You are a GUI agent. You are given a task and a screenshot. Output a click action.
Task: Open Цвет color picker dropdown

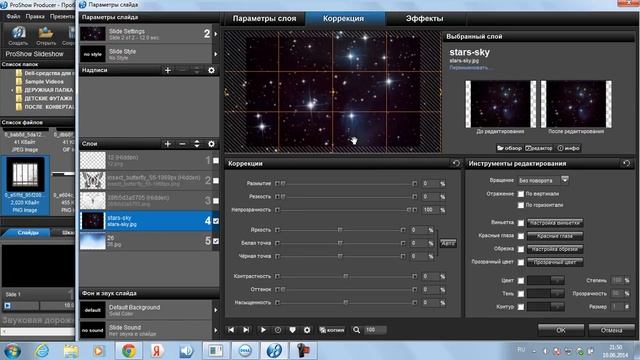tap(558, 280)
